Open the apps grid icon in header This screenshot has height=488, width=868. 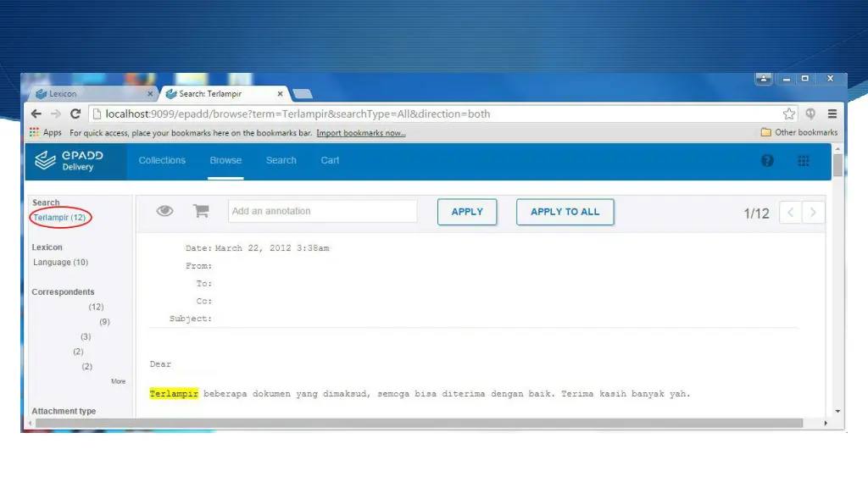pos(803,160)
